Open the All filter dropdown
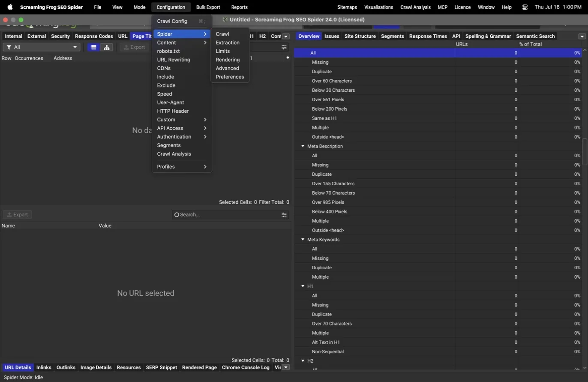The image size is (588, 382). pyautogui.click(x=42, y=47)
